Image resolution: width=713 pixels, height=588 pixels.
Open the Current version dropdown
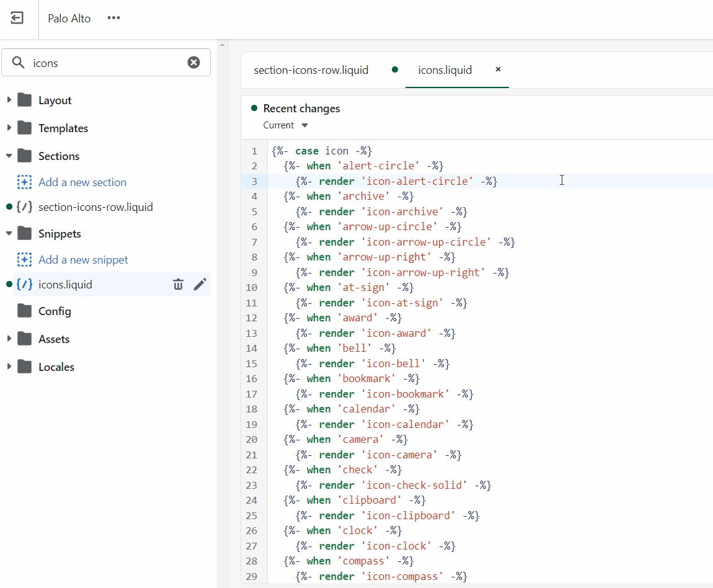tap(286, 125)
